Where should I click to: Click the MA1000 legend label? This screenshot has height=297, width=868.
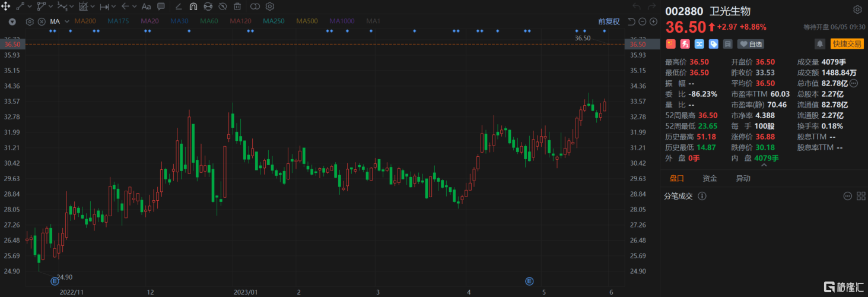pos(342,21)
